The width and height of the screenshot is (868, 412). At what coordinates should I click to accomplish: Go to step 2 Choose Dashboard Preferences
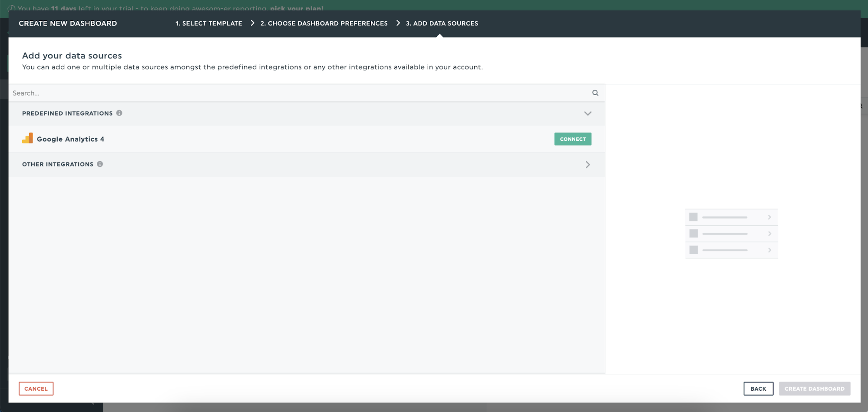click(x=324, y=23)
